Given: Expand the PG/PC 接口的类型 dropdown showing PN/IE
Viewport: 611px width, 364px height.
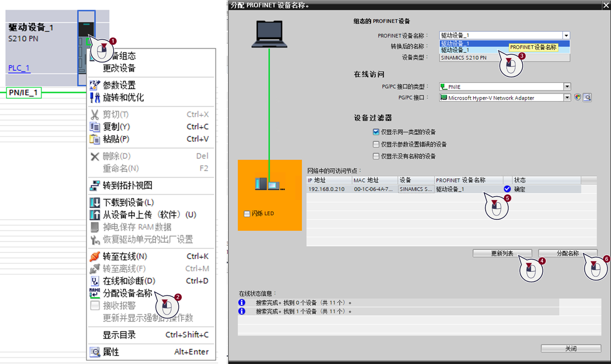Looking at the screenshot, I should click(567, 87).
